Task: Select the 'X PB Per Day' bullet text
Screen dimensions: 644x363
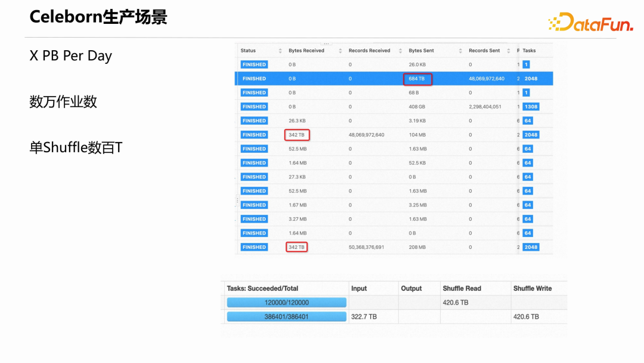Action: tap(70, 56)
